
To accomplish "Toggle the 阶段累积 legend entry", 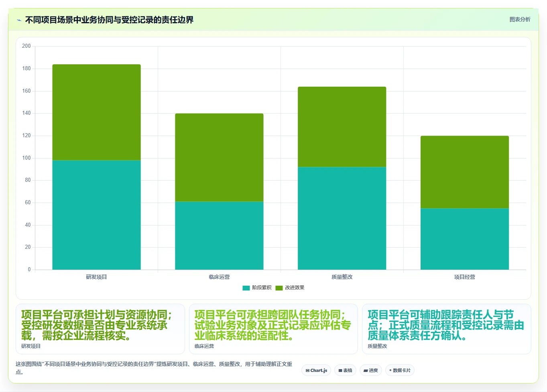I will tap(257, 288).
